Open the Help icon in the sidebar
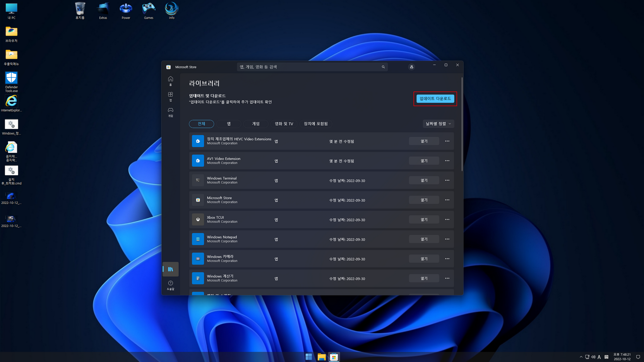 (171, 285)
